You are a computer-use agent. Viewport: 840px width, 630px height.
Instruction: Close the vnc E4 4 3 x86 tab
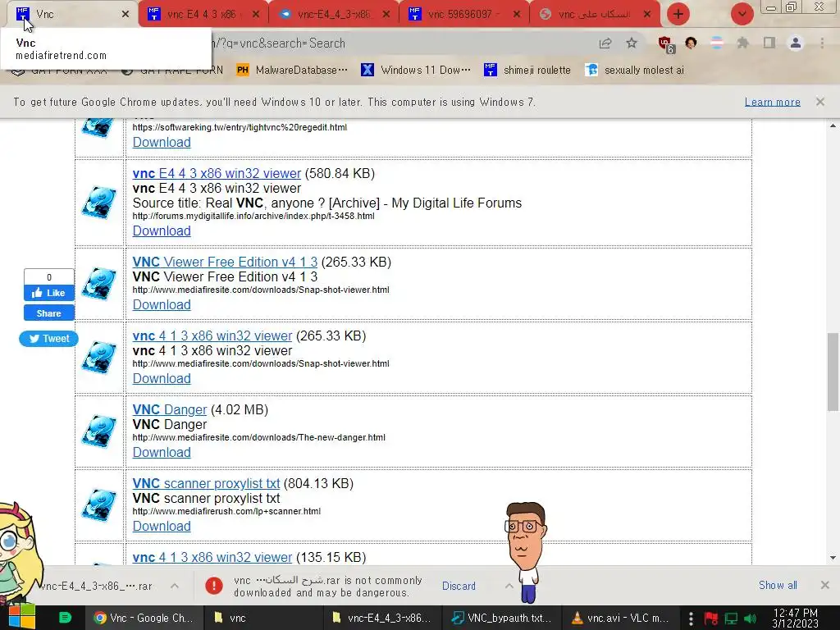click(x=256, y=14)
